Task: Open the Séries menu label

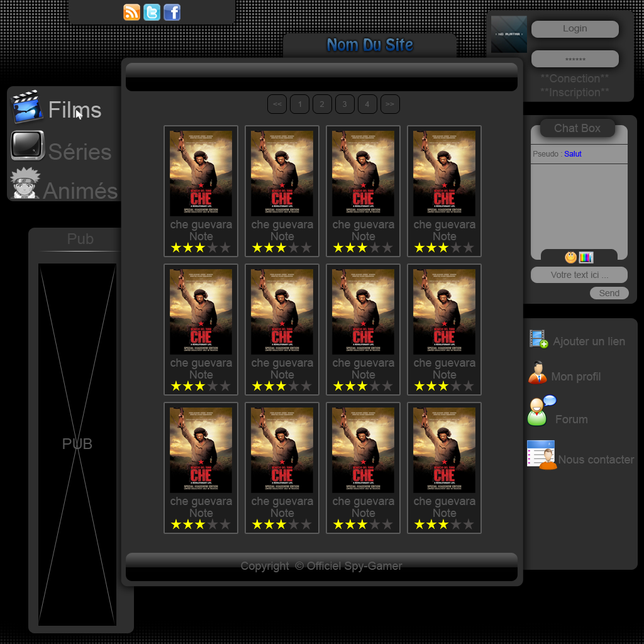Action: click(80, 152)
